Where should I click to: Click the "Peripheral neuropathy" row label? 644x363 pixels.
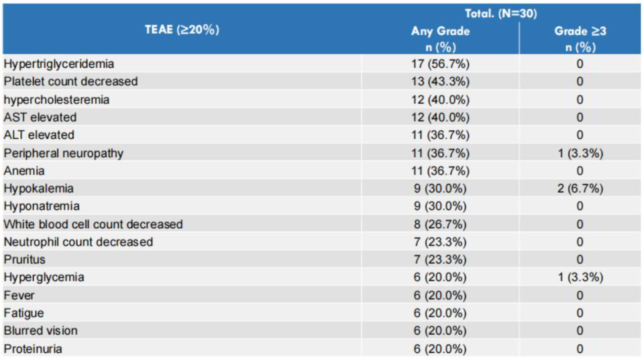point(64,153)
